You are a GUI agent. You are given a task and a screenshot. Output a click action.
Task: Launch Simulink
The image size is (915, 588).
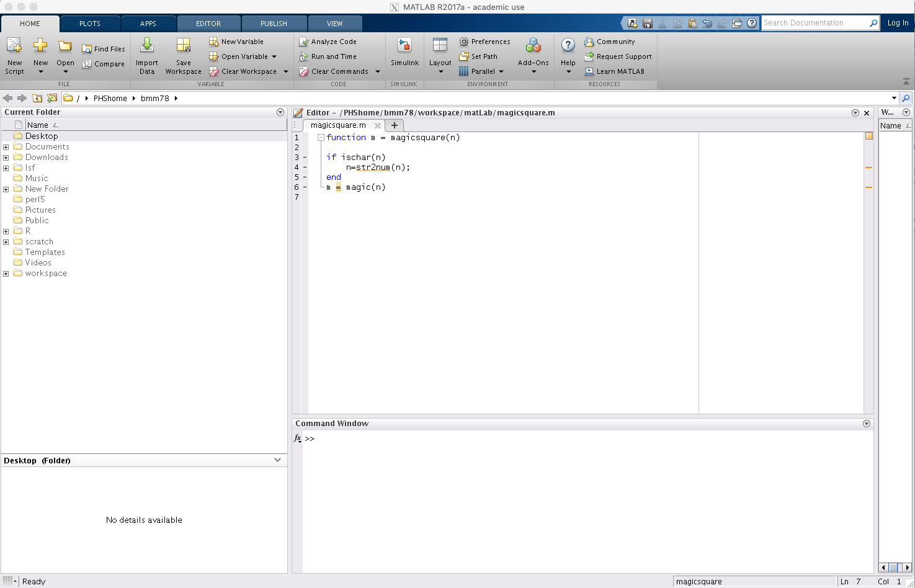tap(404, 52)
